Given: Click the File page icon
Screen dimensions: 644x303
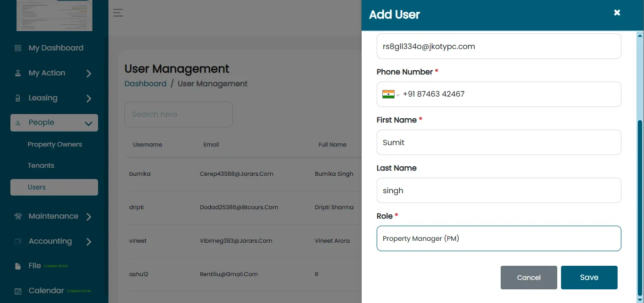Looking at the screenshot, I should coord(18,266).
